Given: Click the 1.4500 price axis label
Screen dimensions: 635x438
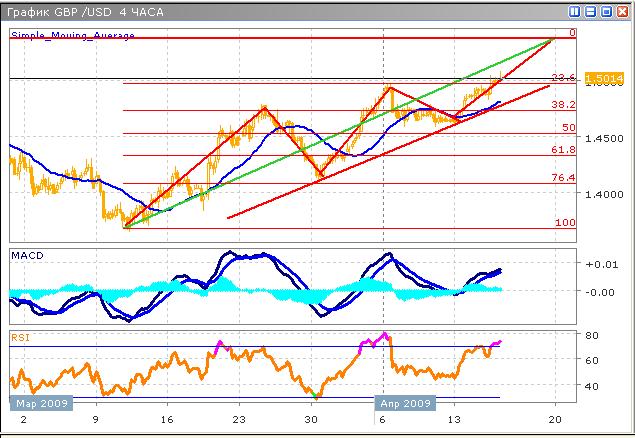Looking at the screenshot, I should (603, 139).
